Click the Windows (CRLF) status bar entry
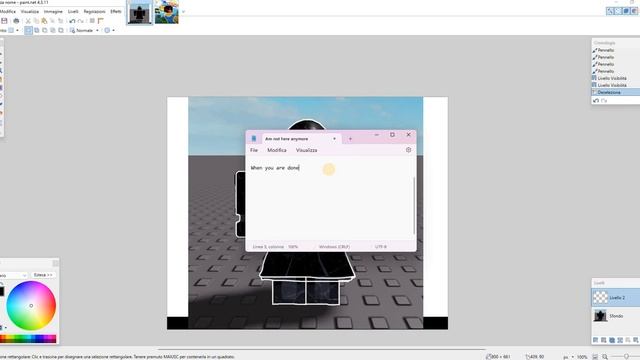640x360 pixels. 334,247
